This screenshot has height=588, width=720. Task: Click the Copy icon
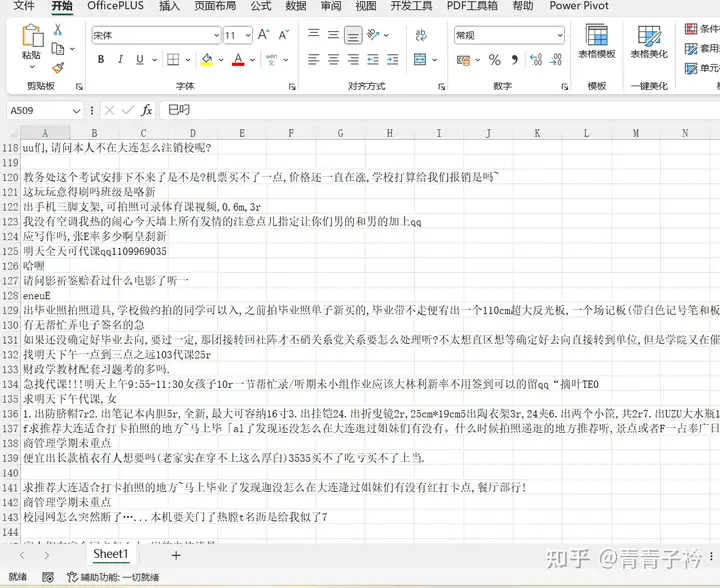pyautogui.click(x=58, y=49)
